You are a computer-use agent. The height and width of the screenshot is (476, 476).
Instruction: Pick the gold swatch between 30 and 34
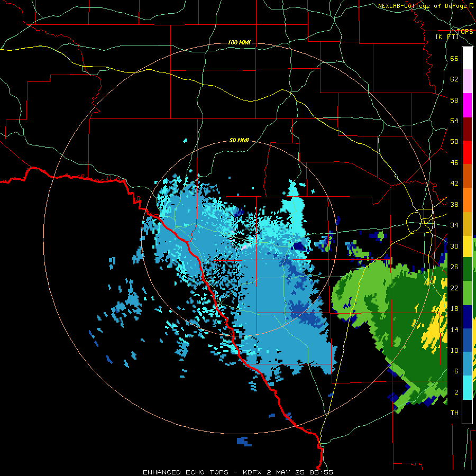467,224
